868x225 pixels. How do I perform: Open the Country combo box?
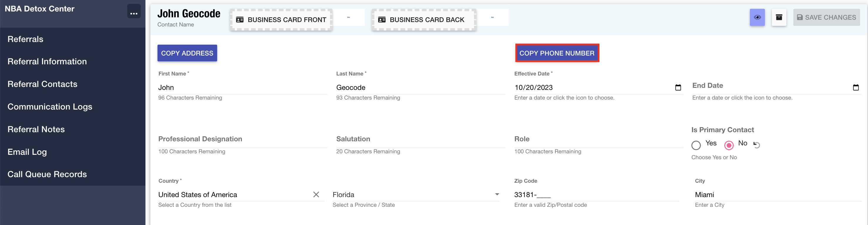[x=232, y=195]
